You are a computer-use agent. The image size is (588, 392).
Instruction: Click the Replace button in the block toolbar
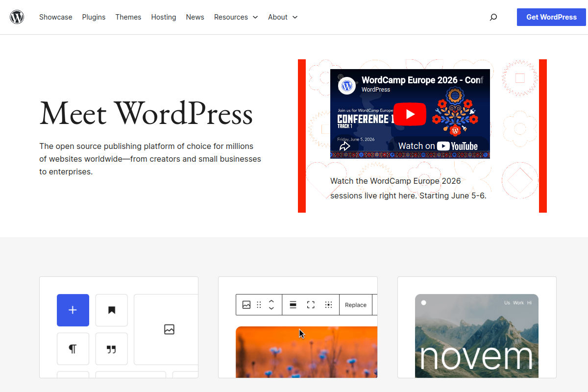(356, 305)
